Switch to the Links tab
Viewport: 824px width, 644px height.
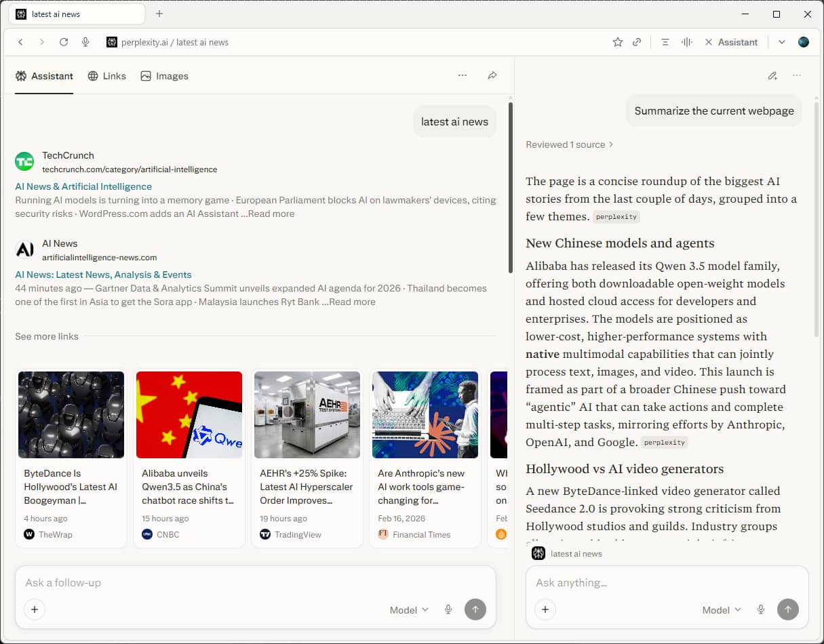tap(106, 76)
